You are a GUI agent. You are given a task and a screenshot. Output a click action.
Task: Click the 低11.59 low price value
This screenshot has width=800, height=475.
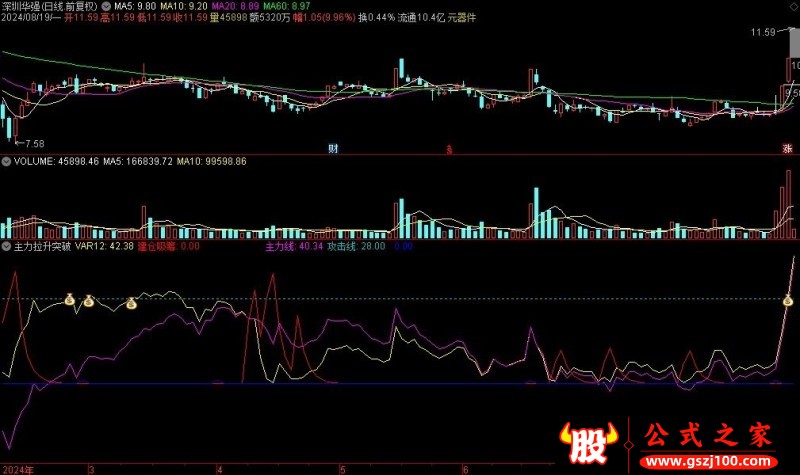coord(155,18)
